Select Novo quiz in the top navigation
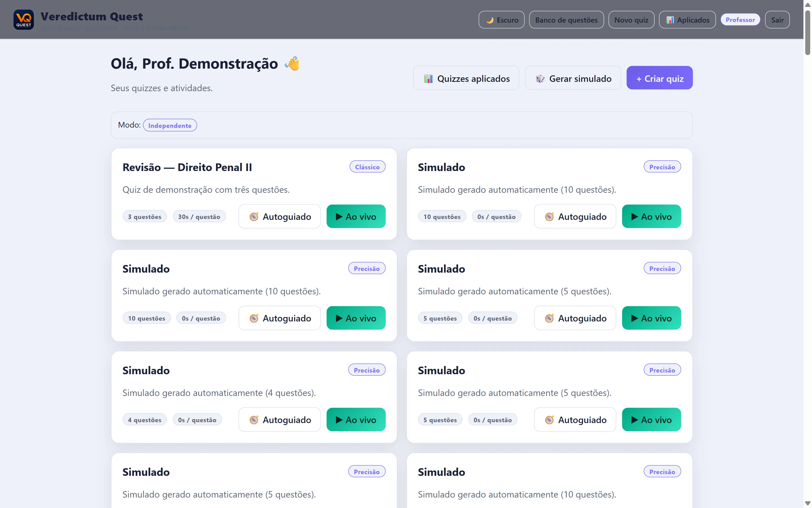This screenshot has height=508, width=812. point(631,20)
